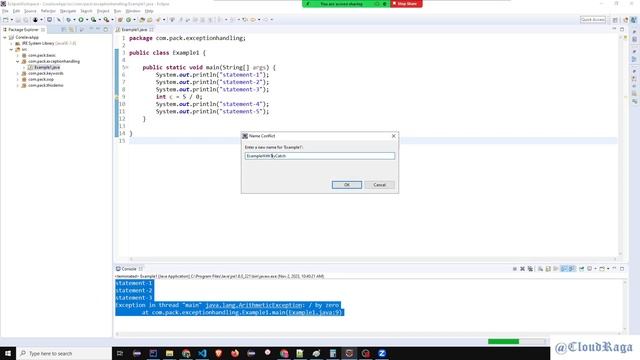
Task: Select the com.pack.thisdemo package
Action: (x=46, y=85)
